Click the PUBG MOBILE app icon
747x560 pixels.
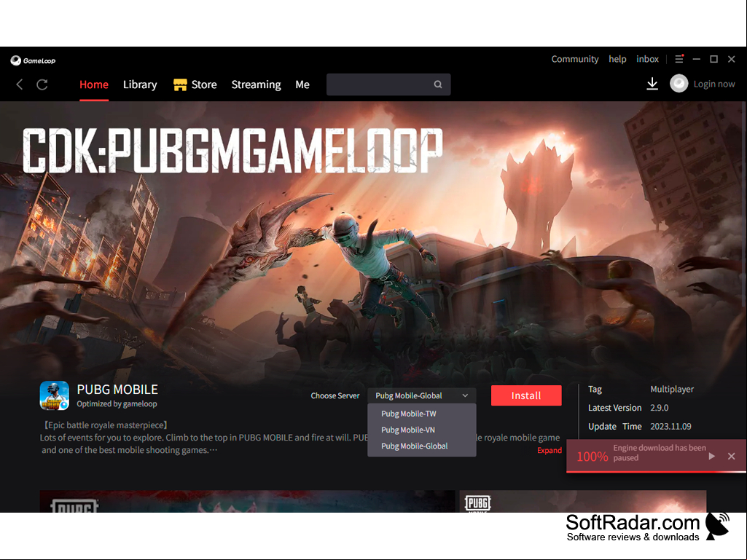click(x=55, y=395)
